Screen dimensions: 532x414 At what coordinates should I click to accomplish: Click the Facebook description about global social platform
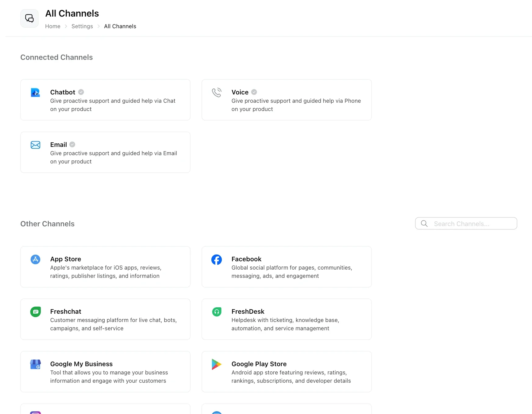(292, 272)
